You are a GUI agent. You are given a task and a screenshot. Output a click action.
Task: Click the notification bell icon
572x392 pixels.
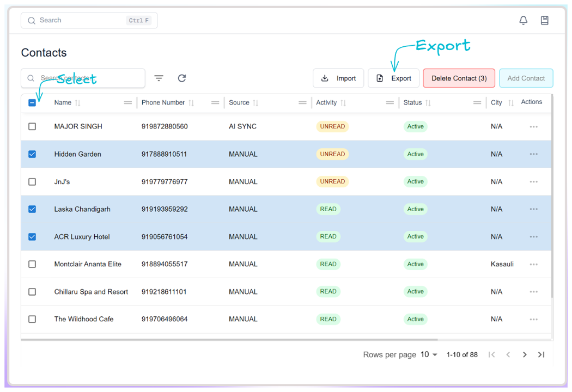(x=523, y=20)
